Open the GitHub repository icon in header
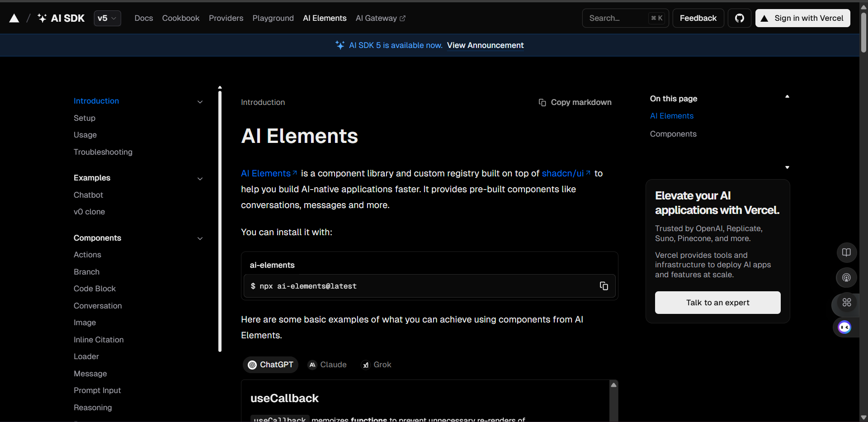The image size is (868, 422). click(x=740, y=18)
